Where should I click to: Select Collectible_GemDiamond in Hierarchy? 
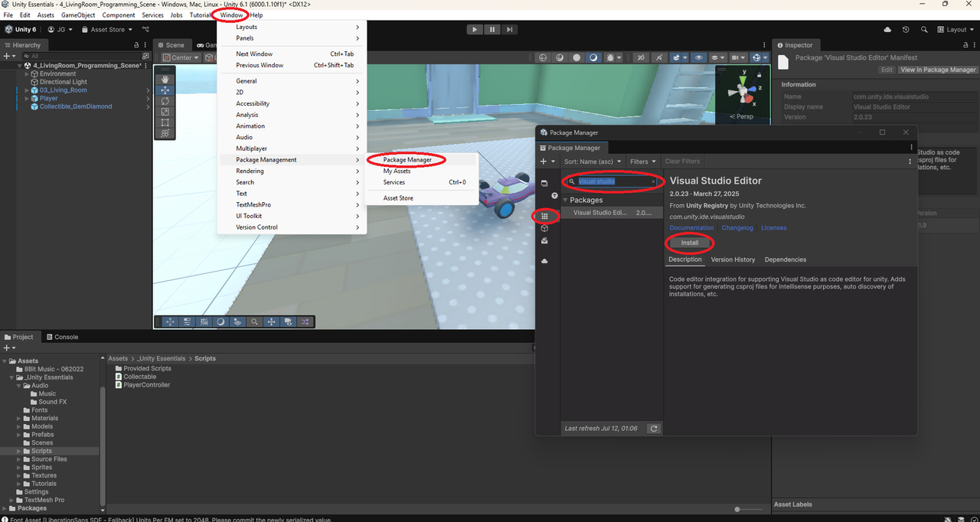tap(76, 106)
